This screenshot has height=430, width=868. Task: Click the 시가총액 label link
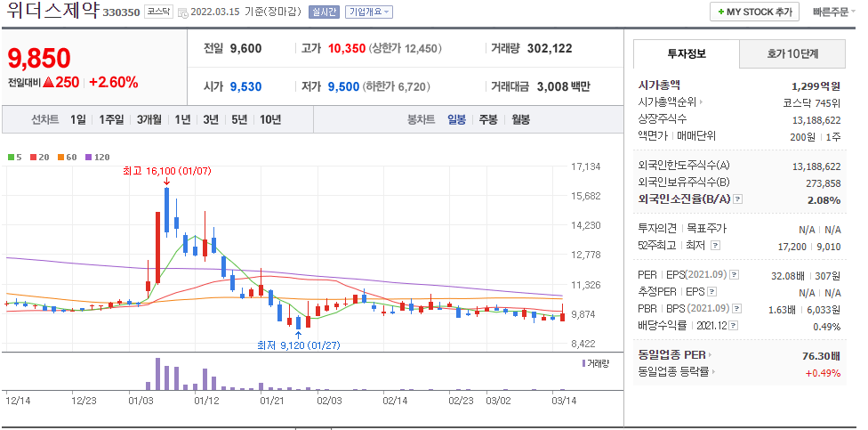pyautogui.click(x=659, y=85)
